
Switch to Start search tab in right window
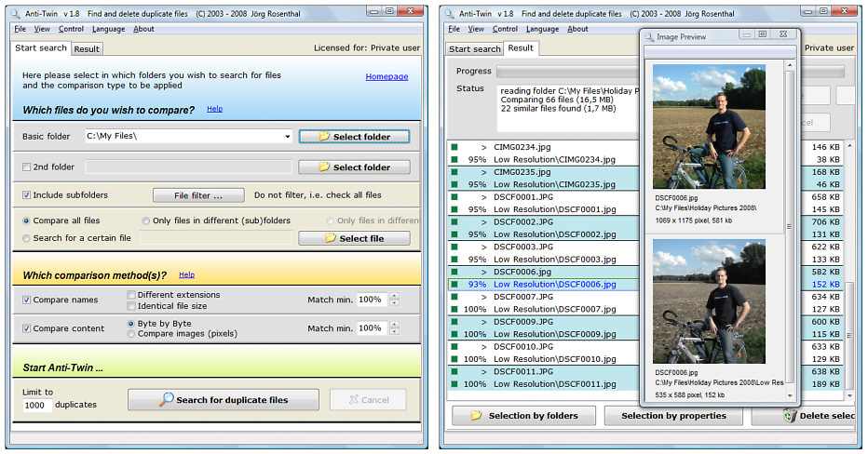pos(474,48)
